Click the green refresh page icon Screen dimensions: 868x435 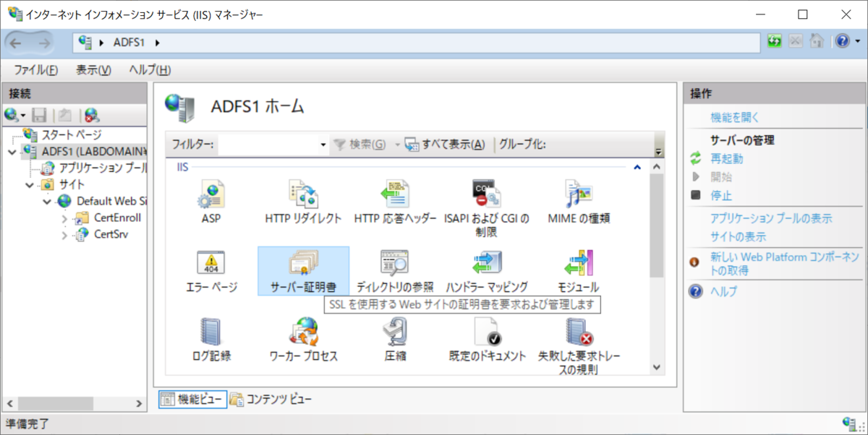tap(775, 42)
